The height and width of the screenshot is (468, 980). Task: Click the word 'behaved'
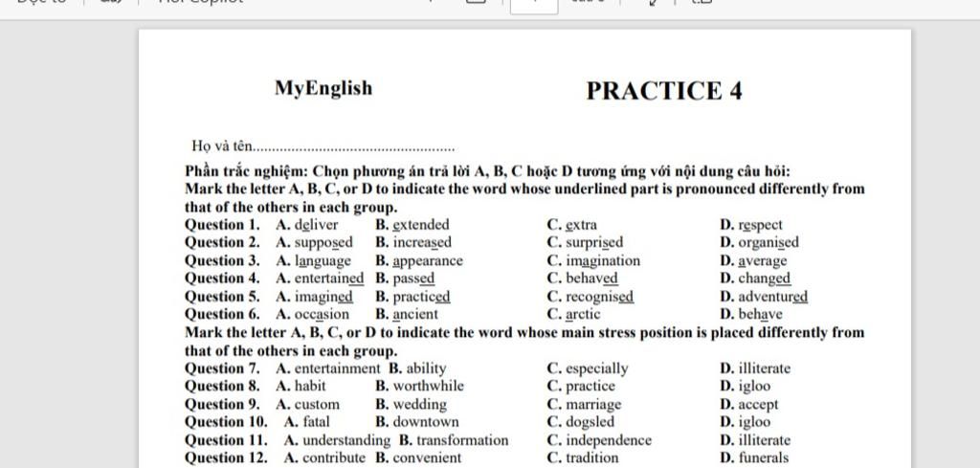591,279
